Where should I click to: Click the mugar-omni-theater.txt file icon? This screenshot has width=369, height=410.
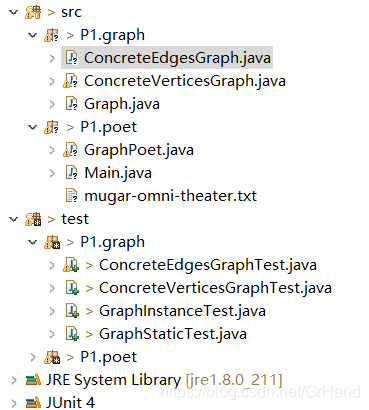(x=71, y=196)
